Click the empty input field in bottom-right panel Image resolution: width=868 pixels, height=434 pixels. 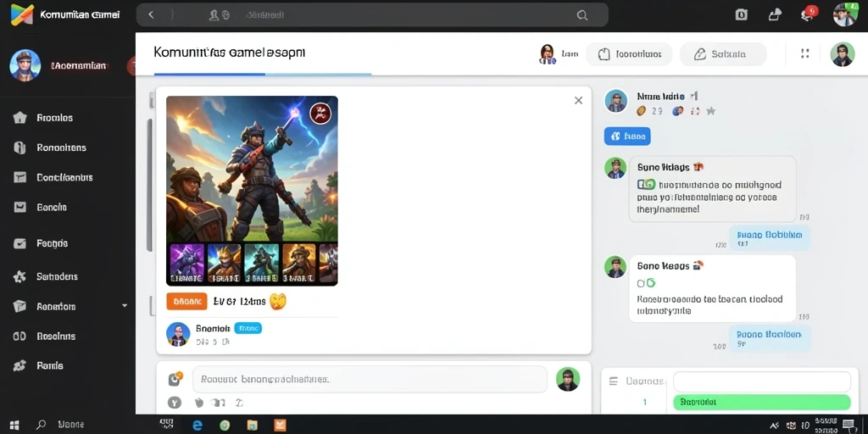[x=762, y=381]
